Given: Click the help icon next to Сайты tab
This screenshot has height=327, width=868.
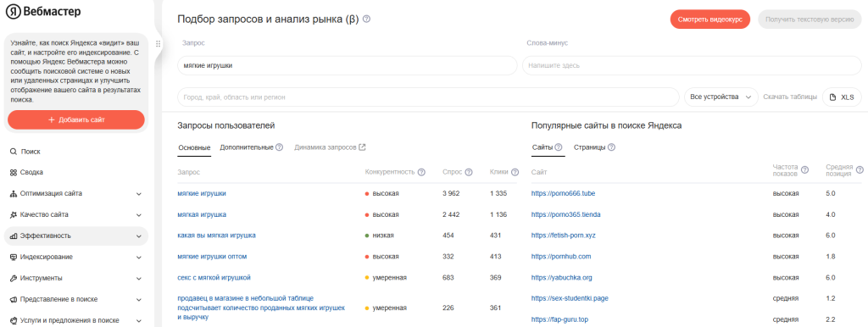Looking at the screenshot, I should click(559, 147).
